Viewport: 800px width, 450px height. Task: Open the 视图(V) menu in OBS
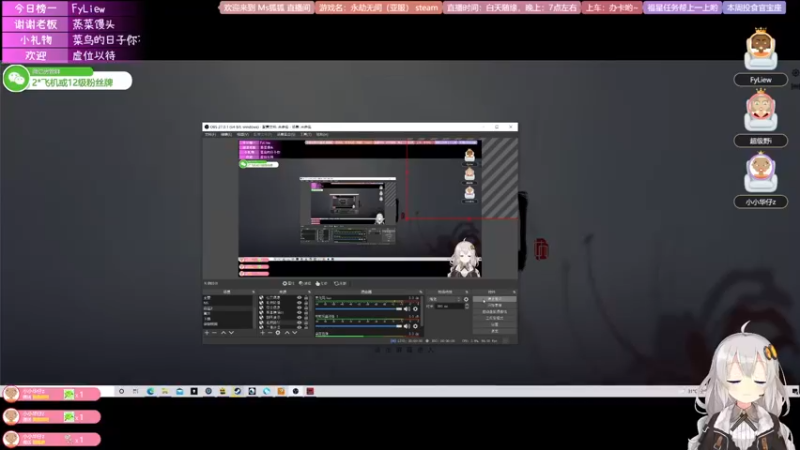(x=242, y=134)
